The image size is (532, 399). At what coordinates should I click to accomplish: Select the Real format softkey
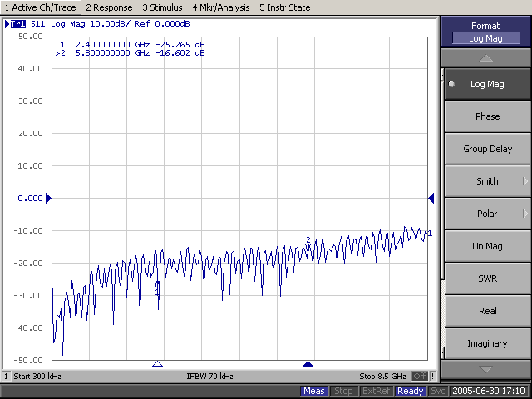point(488,311)
